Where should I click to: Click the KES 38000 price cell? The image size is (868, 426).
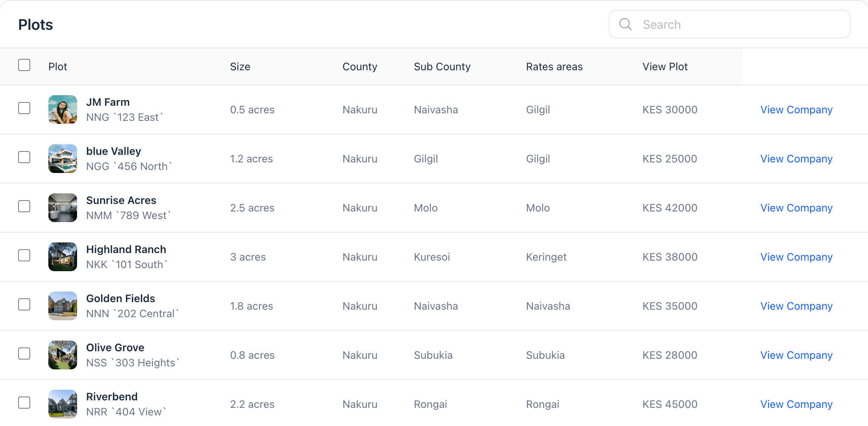(x=670, y=257)
